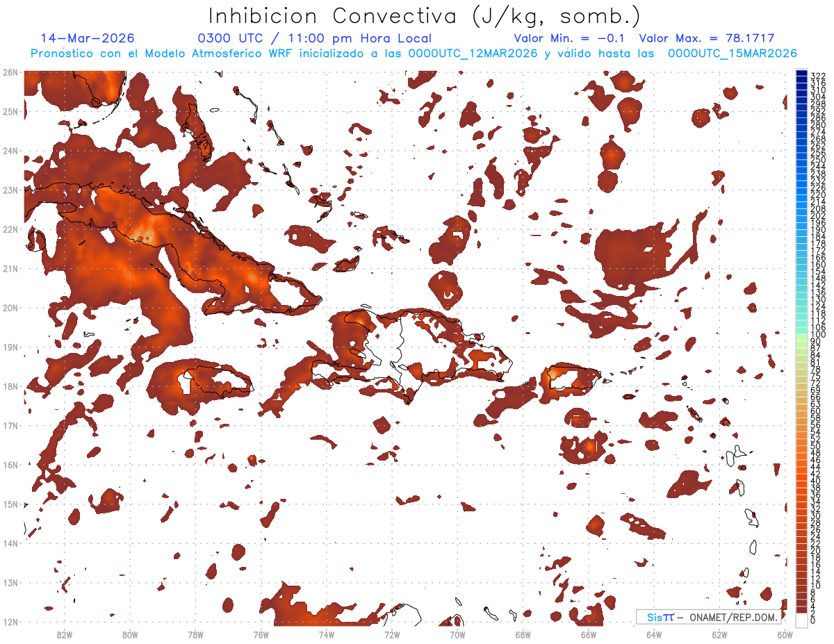This screenshot has width=834, height=644.
Task: Click the '74W' longitude axis label
Action: (326, 634)
